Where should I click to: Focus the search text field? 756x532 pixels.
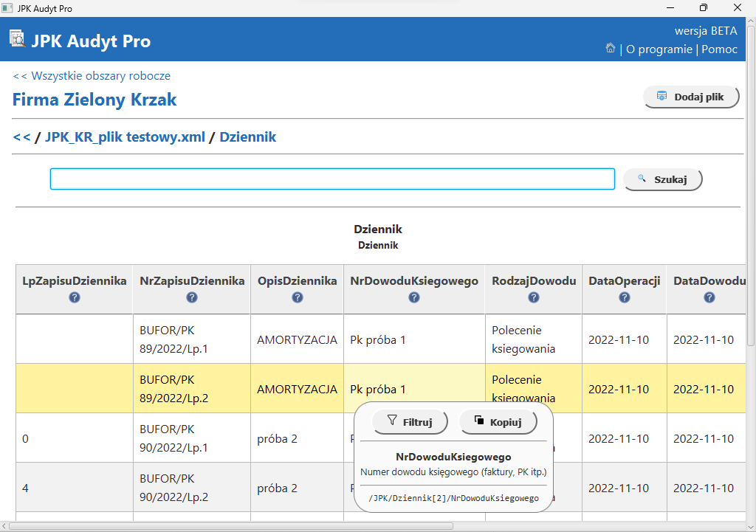pos(333,179)
